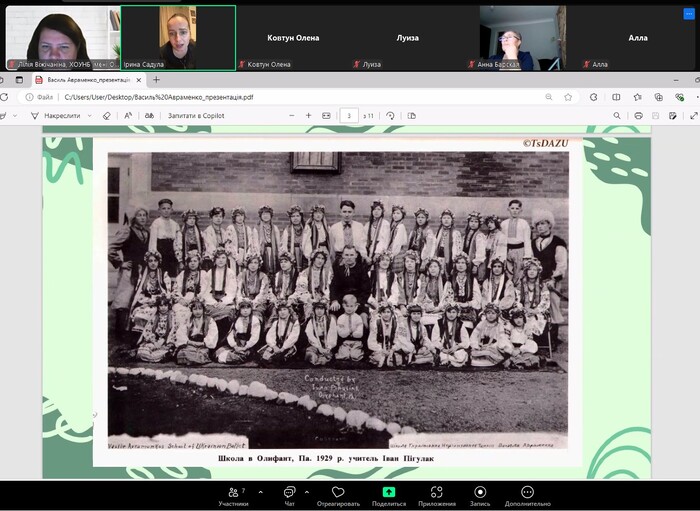
Task: Click the caption Школа в Олифант, Па. 1929
Action: coord(326,458)
